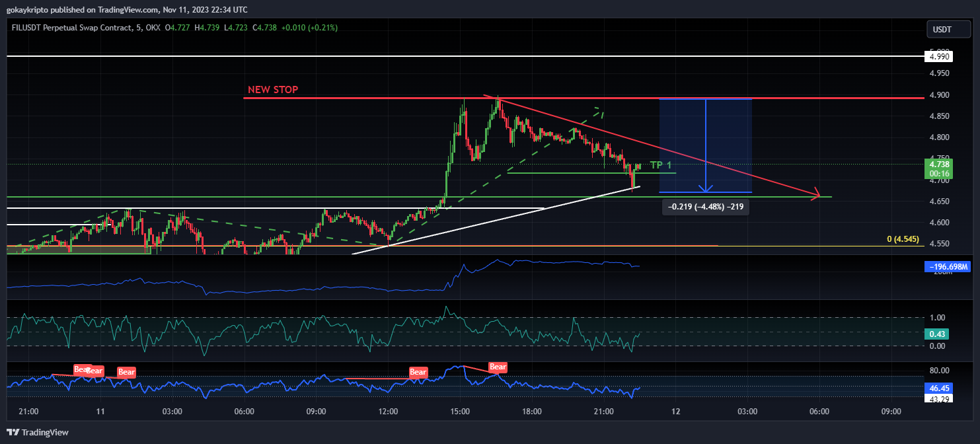Image resolution: width=980 pixels, height=444 pixels.
Task: Click the -196.698M indicator value
Action: pos(948,267)
